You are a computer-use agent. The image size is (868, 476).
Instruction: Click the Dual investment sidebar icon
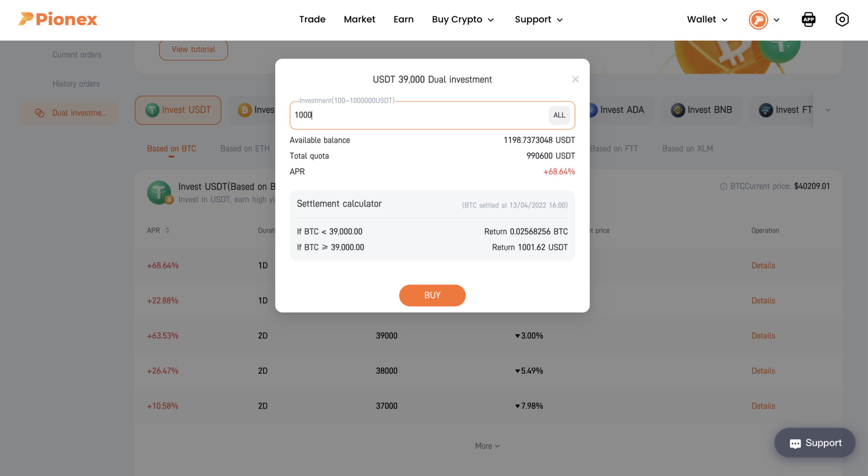coord(39,113)
